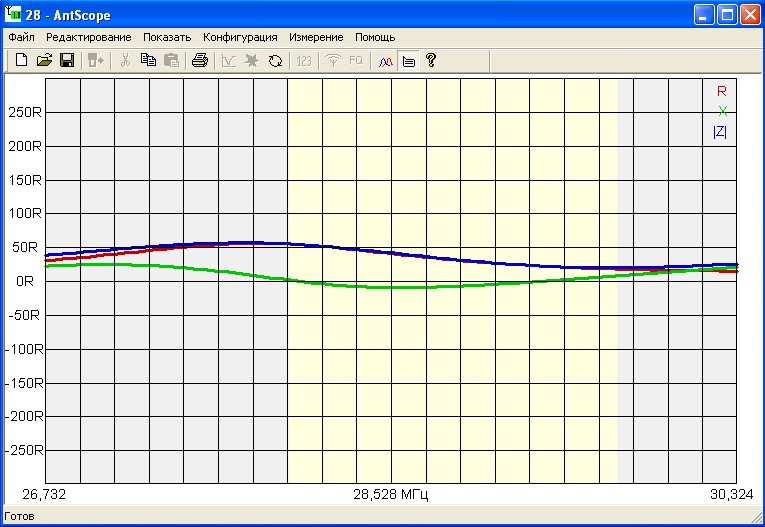Viewport: 765px width, 527px height.
Task: Open a file with the folder icon
Action: pyautogui.click(x=44, y=61)
